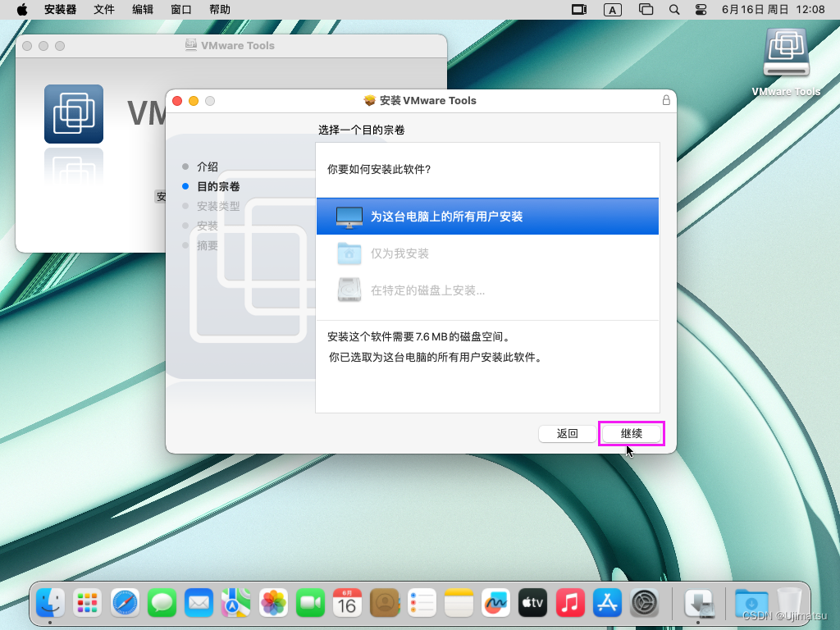The width and height of the screenshot is (840, 630).
Task: Launch Safari from the Dock
Action: [x=125, y=603]
